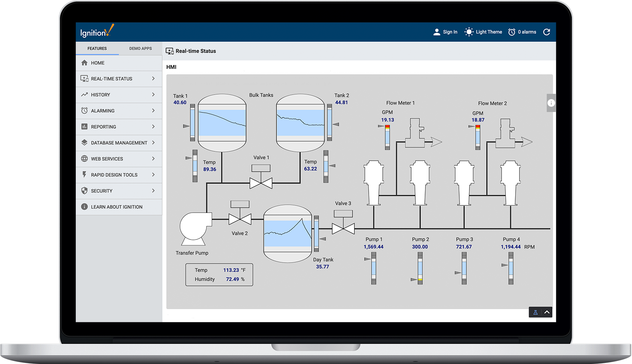This screenshot has width=632, height=364.
Task: Click the Sign In button
Action: [445, 32]
